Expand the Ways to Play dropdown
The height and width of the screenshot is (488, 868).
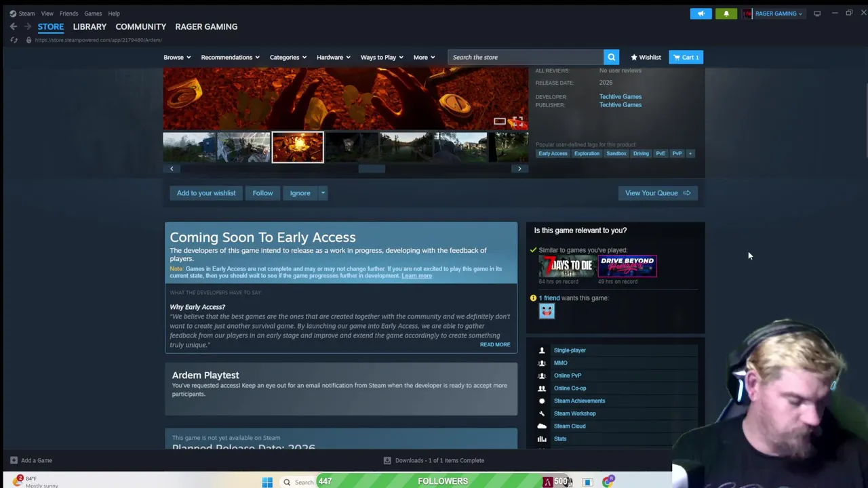[x=382, y=57]
